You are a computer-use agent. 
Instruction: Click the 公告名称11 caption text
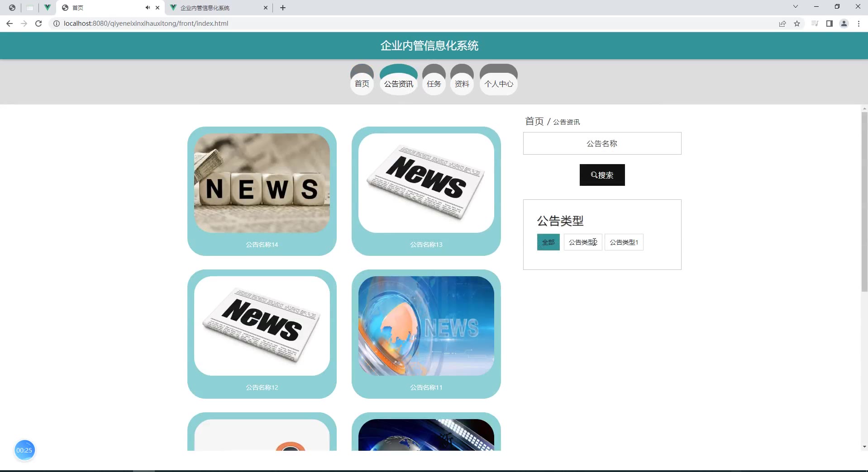tap(426, 387)
